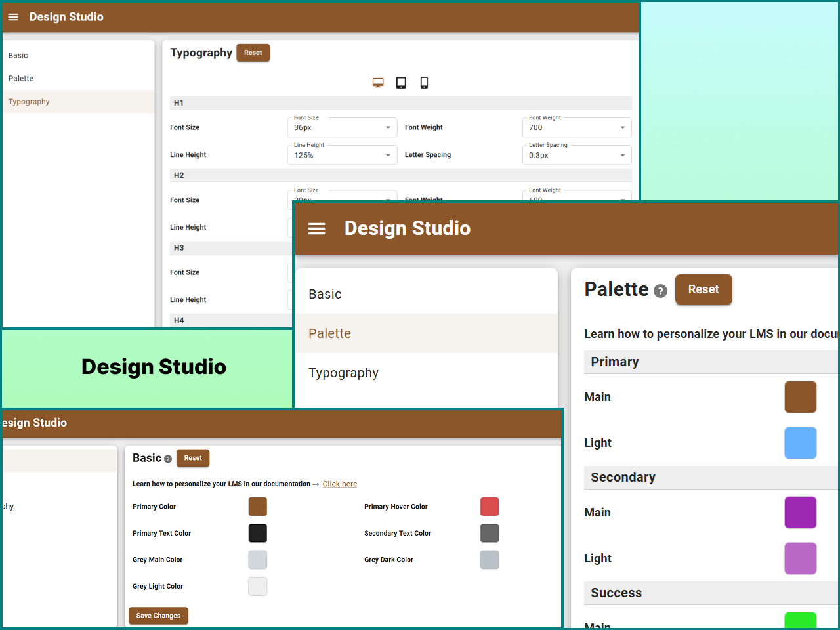
Task: Open the hamburger menu in the top Design Studio bar
Action: (13, 17)
